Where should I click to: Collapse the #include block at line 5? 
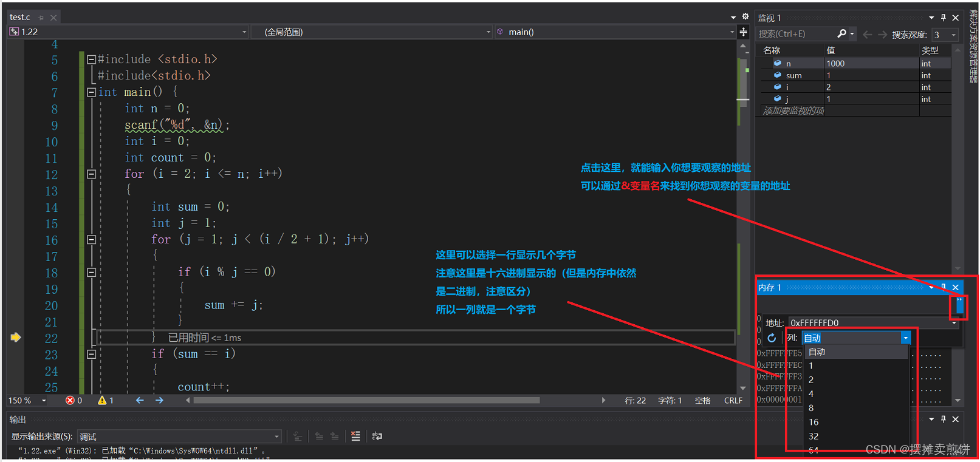click(x=91, y=59)
